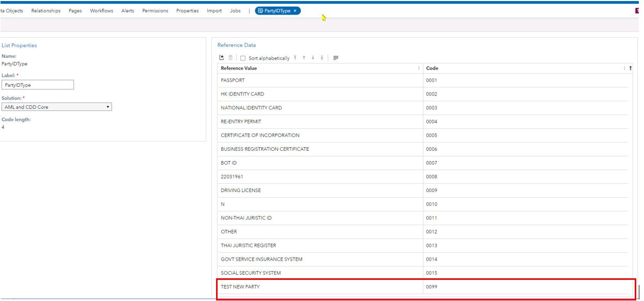The width and height of the screenshot is (644, 301).
Task: Select the TEST NEW PARTY row
Action: (x=240, y=287)
